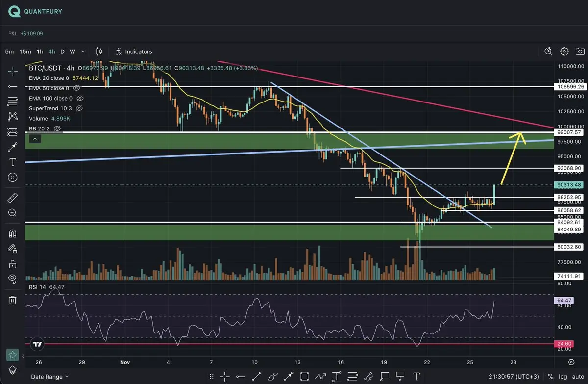Select crosshair tool in bottom favorites toolbar

[225, 376]
